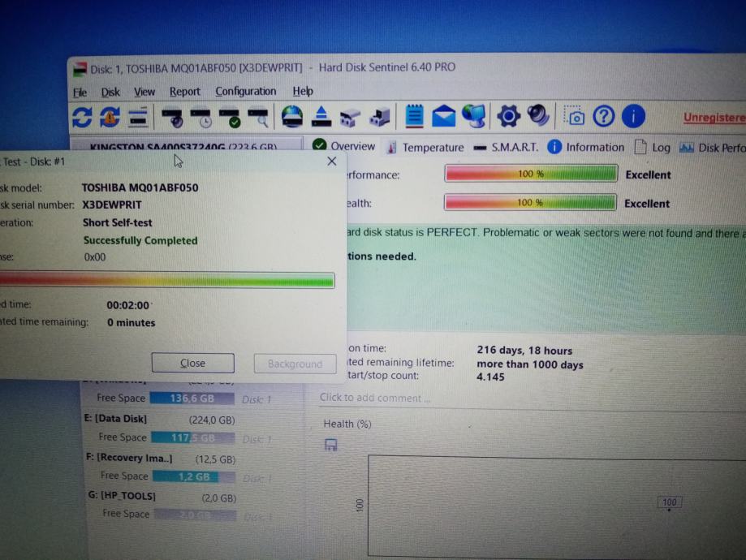Click the 'Click to add comment' field
746x560 pixels.
point(375,398)
